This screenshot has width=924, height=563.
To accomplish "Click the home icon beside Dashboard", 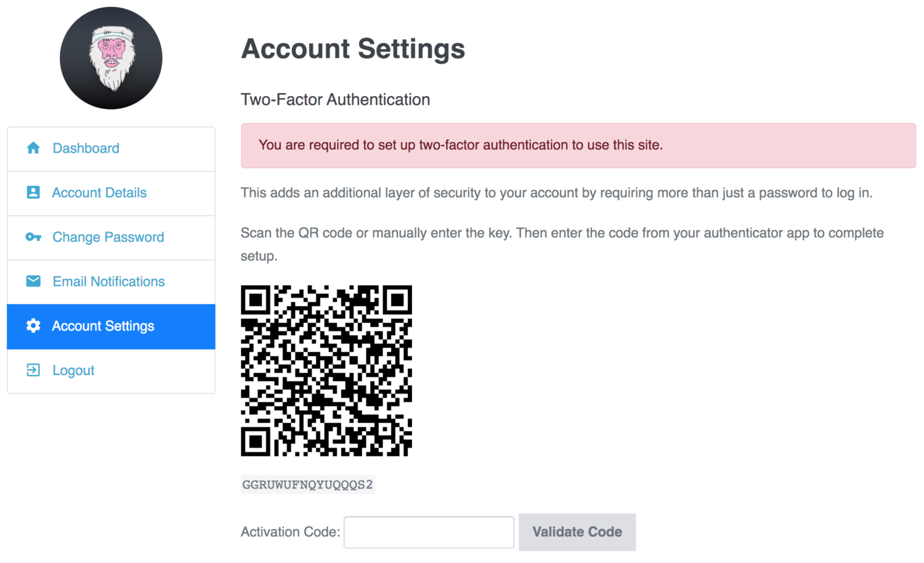I will tap(33, 148).
